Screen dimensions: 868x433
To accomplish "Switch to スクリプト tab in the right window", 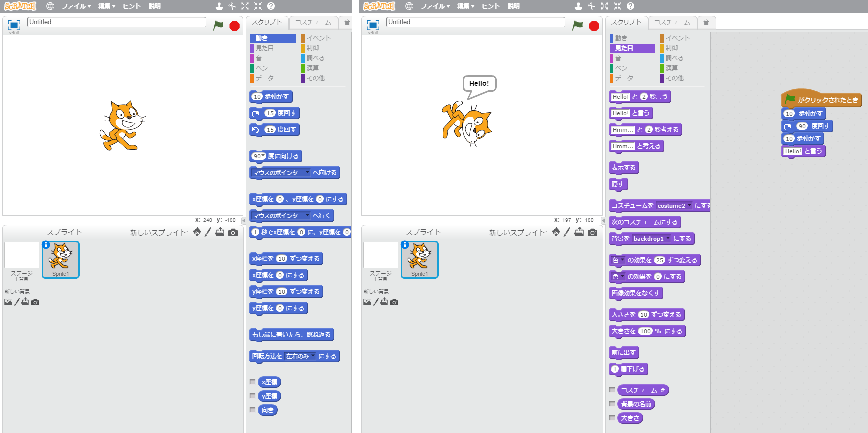I will click(x=626, y=22).
